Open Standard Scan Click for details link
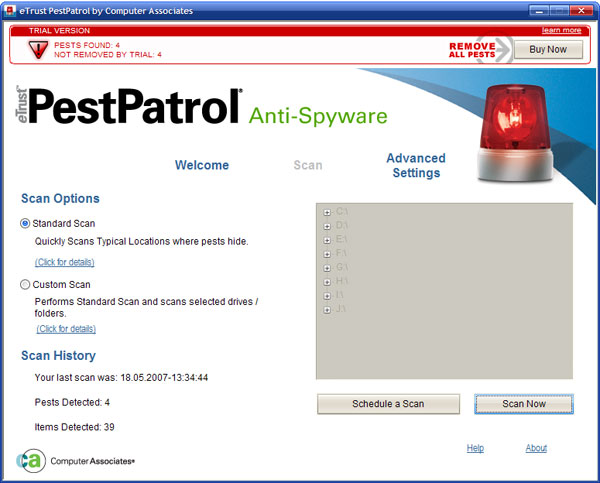 (x=65, y=262)
